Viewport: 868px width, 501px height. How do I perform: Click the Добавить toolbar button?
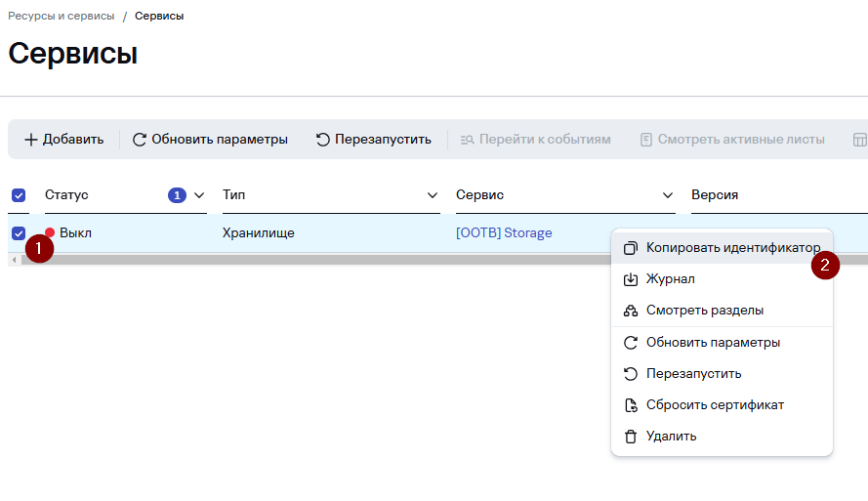pyautogui.click(x=64, y=140)
